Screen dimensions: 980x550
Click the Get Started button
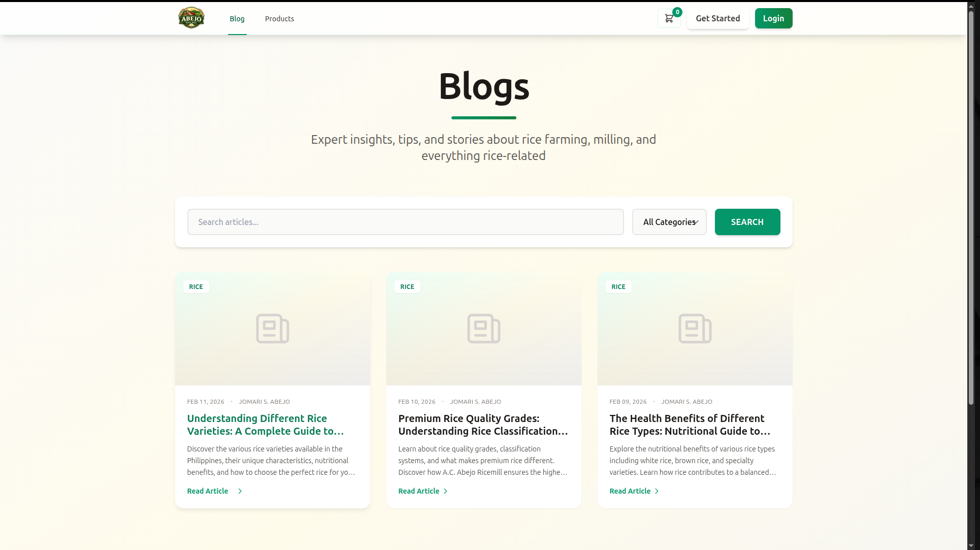(x=717, y=18)
